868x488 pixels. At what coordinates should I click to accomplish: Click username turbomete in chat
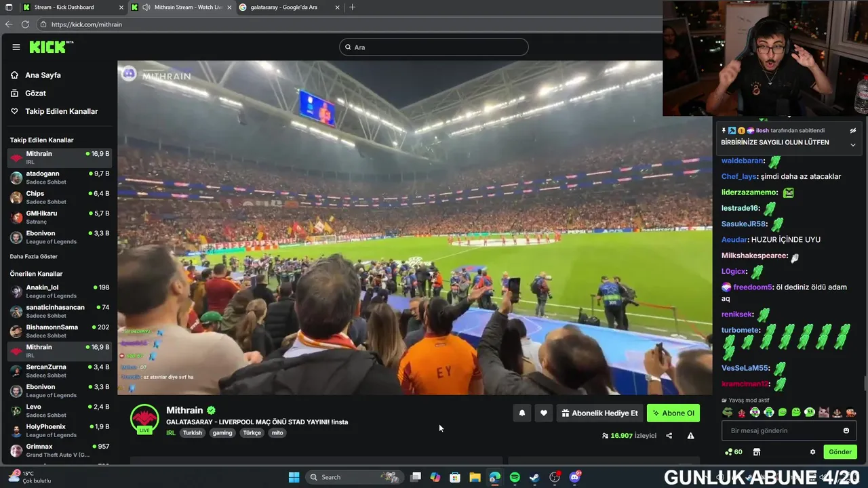pyautogui.click(x=740, y=330)
